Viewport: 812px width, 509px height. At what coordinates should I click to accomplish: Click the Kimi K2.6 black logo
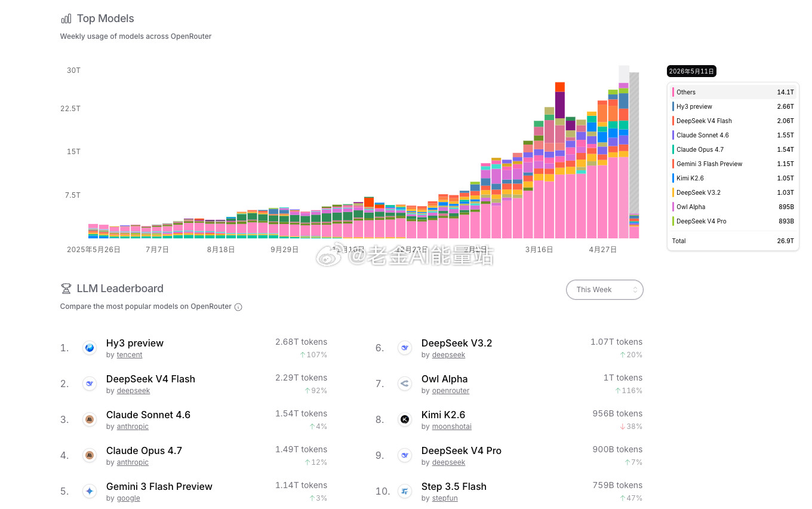[405, 419]
